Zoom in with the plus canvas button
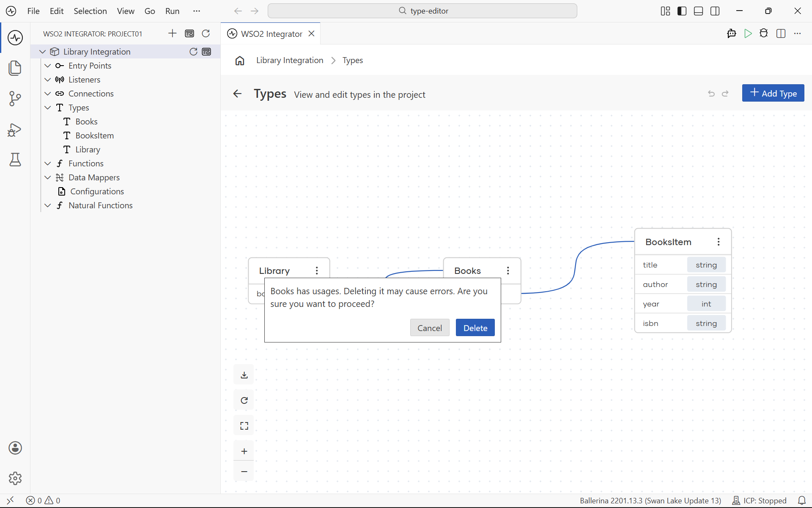This screenshot has width=812, height=508. [244, 451]
